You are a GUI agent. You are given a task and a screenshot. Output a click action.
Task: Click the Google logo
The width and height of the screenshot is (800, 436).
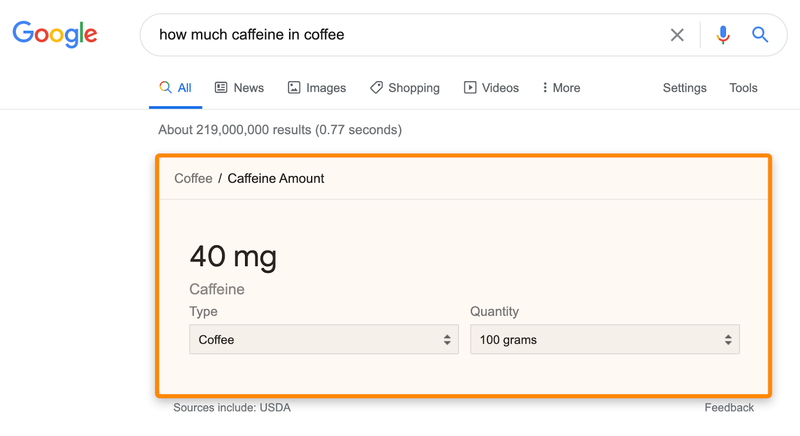(55, 34)
